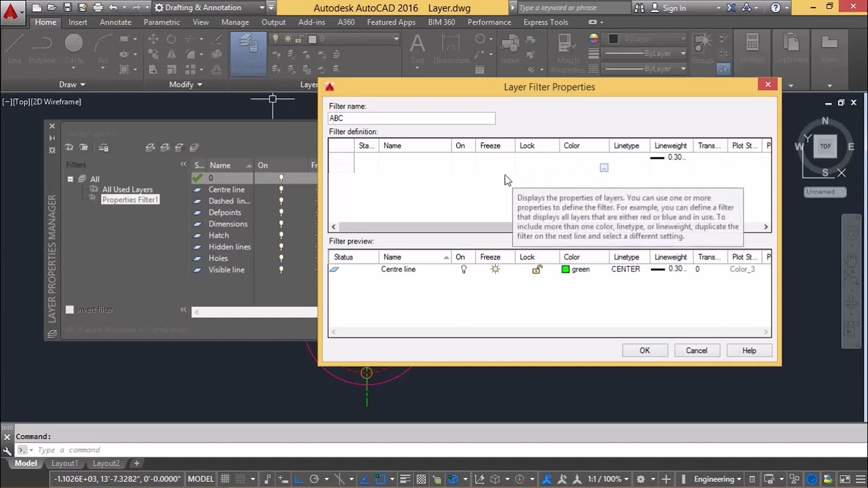Select the Polyline tool in Draw panel
Image resolution: width=868 pixels, height=488 pixels.
(x=42, y=49)
